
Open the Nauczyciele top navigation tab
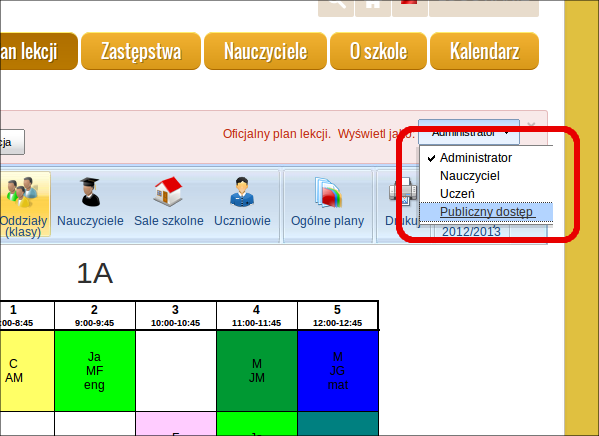tap(266, 51)
